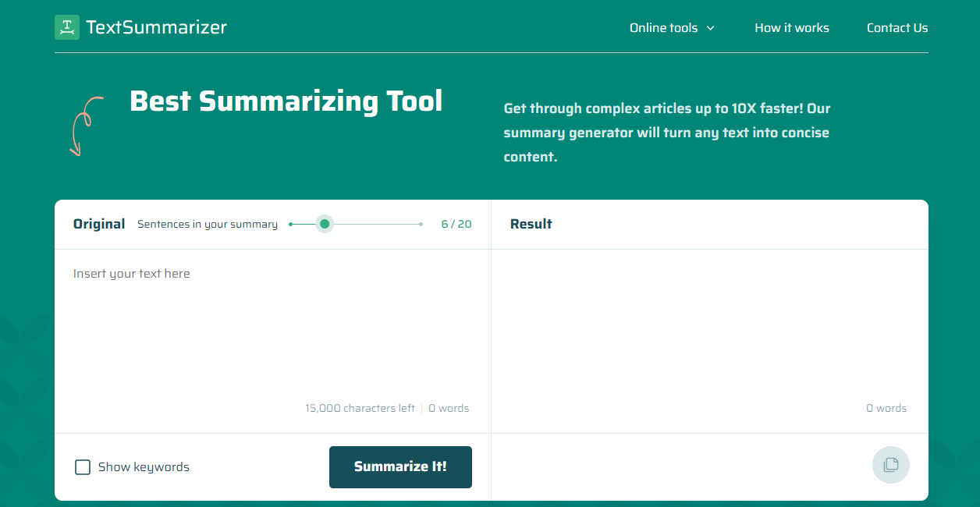
Task: Click the 0 words counter in Original panel
Action: pyautogui.click(x=449, y=408)
